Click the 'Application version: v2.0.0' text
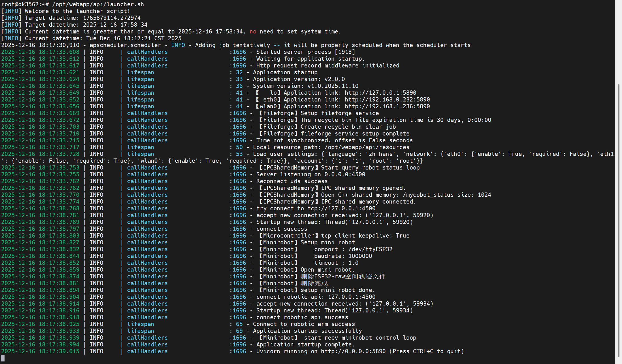 click(x=299, y=79)
